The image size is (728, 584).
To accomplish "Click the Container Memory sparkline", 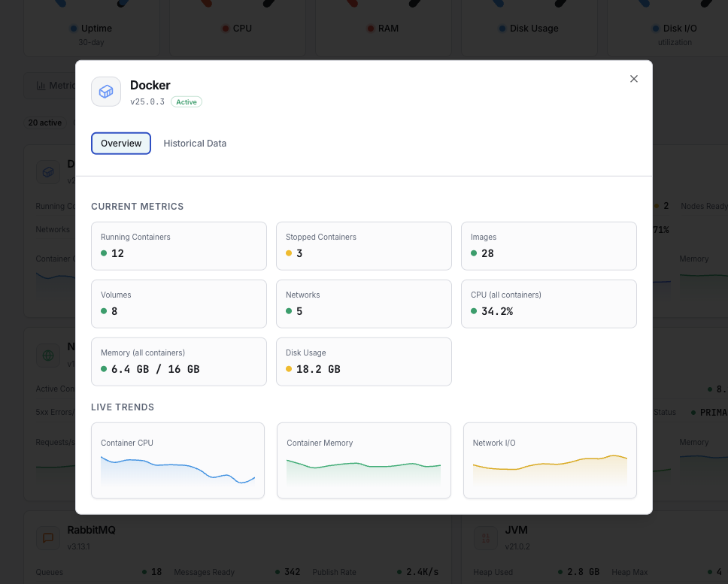I will pyautogui.click(x=363, y=466).
